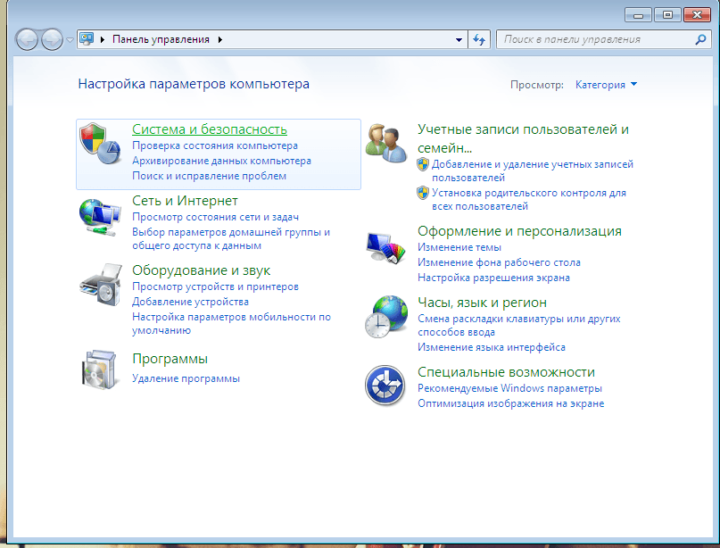Open the Добавление устройства link

(x=190, y=301)
